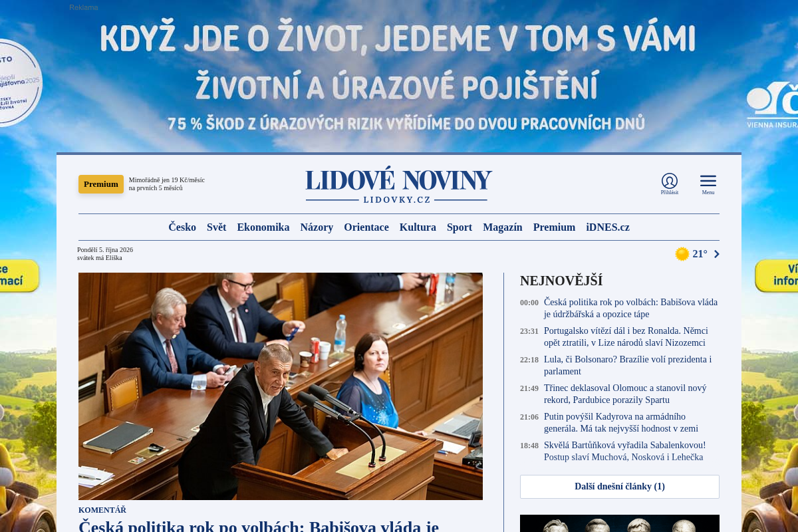Click the svátek má Eliška text
This screenshot has width=798, height=532.
coord(100,258)
